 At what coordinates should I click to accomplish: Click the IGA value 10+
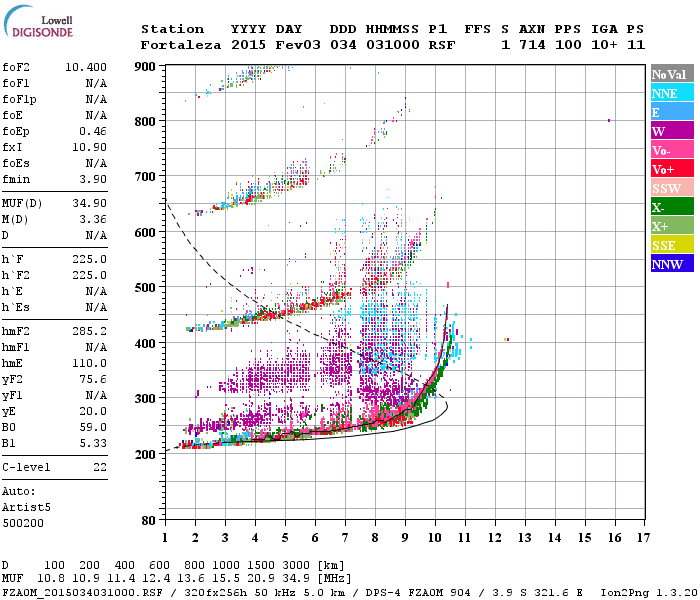pyautogui.click(x=604, y=45)
